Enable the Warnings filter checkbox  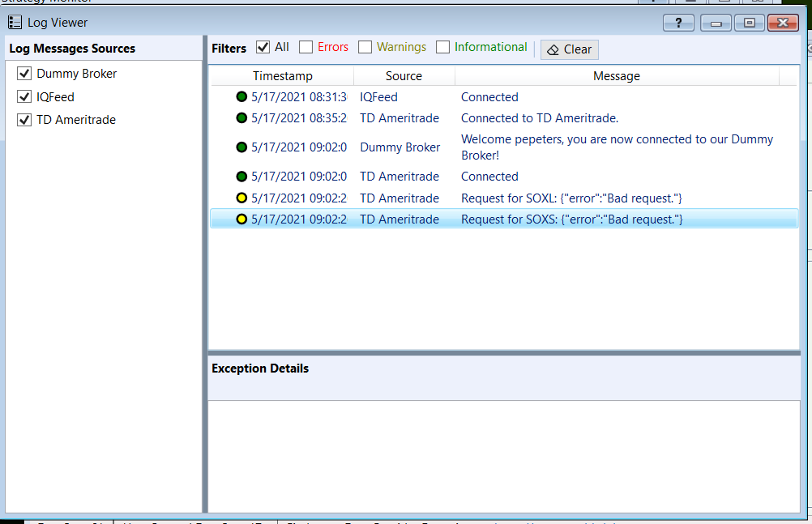tap(365, 47)
